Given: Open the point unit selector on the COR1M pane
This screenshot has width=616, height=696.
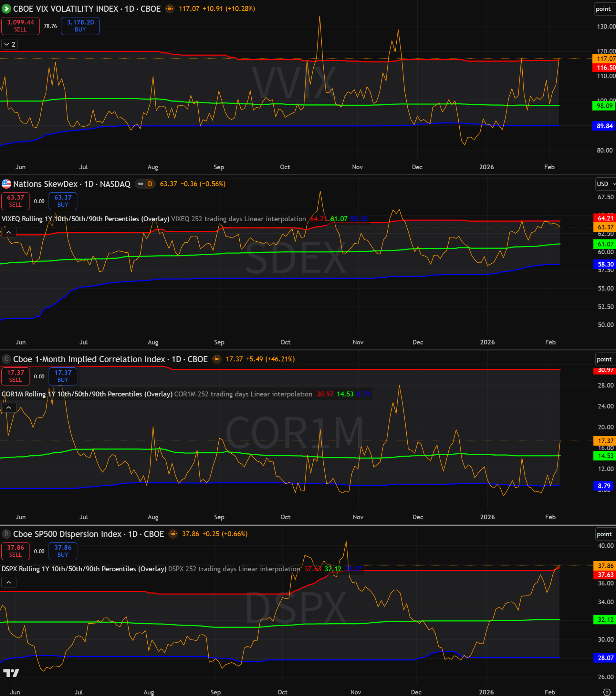Looking at the screenshot, I should pyautogui.click(x=606, y=359).
